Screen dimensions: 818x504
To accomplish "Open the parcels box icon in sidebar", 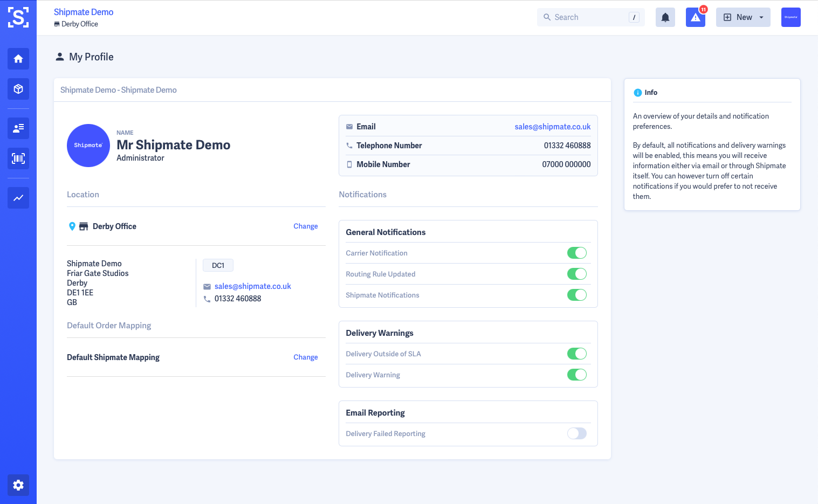I will click(x=18, y=89).
